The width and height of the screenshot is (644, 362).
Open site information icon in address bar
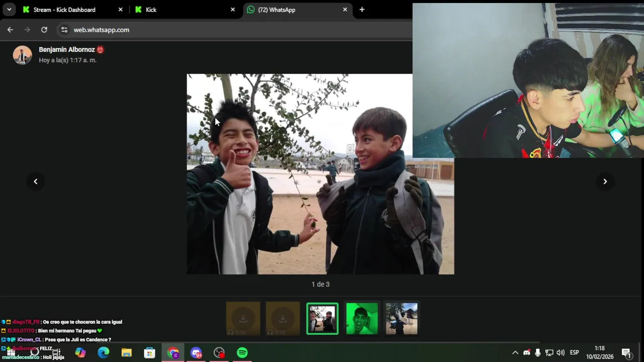tap(64, 30)
